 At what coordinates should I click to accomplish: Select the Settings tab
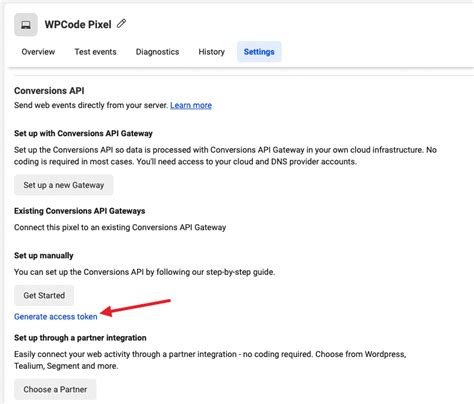click(x=259, y=52)
